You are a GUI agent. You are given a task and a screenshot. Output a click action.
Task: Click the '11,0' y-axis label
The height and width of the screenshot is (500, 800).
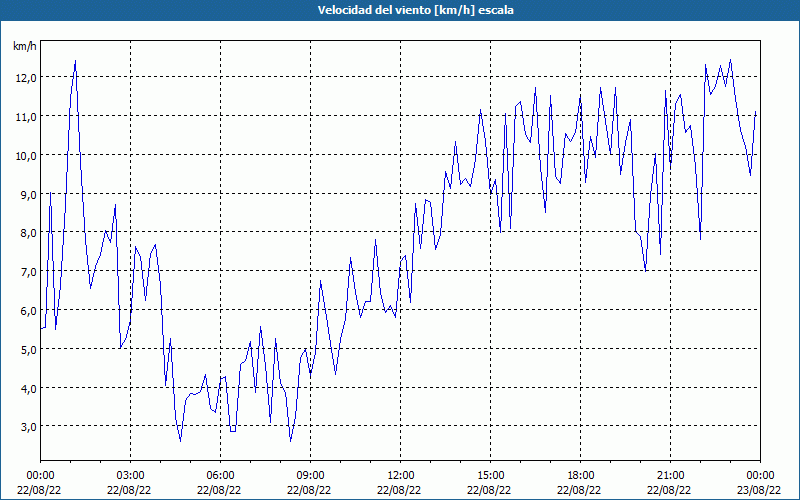point(26,117)
